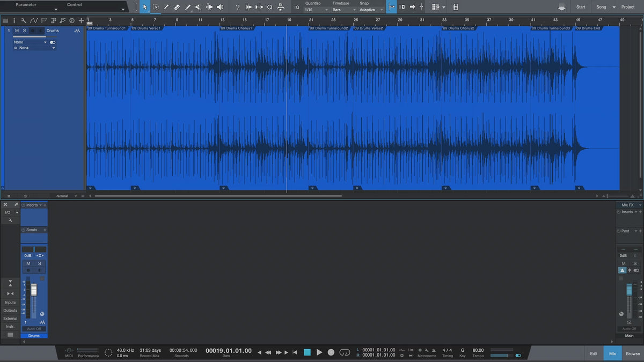The width and height of the screenshot is (644, 362).
Task: Go to the Start page
Action: tap(581, 7)
